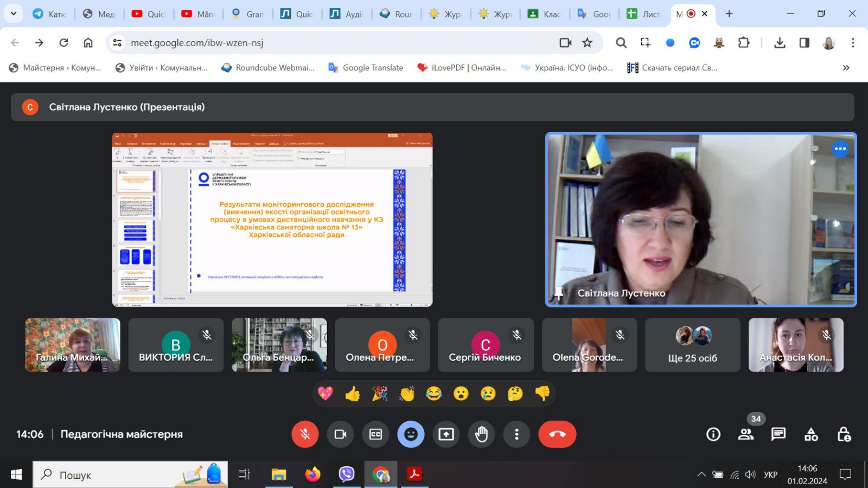Open host controls lock icon

844,434
